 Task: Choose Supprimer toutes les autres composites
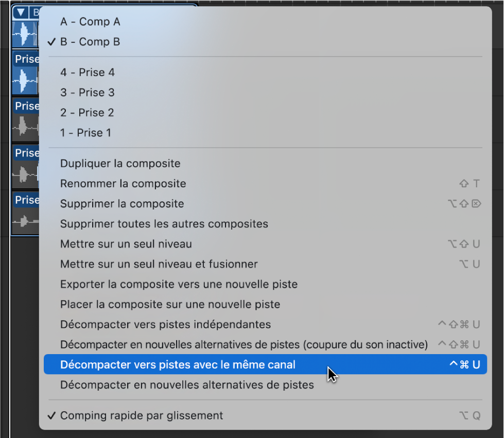149,223
